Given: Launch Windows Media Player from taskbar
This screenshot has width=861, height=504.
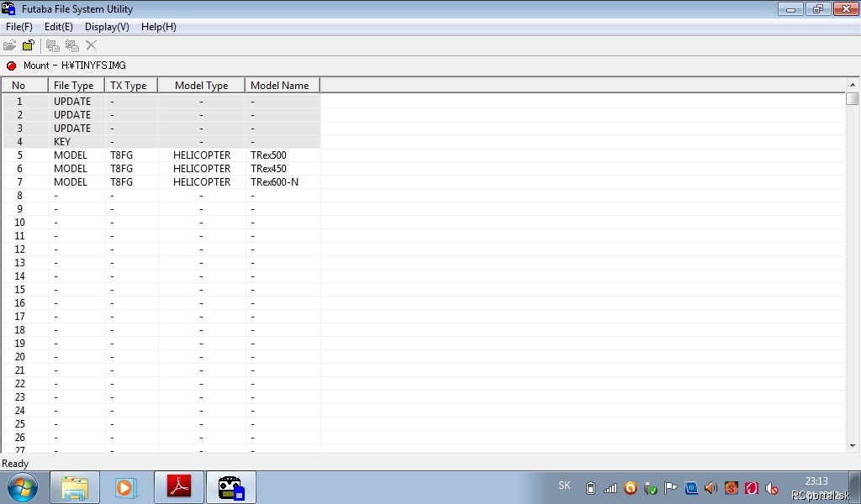Looking at the screenshot, I should [126, 487].
